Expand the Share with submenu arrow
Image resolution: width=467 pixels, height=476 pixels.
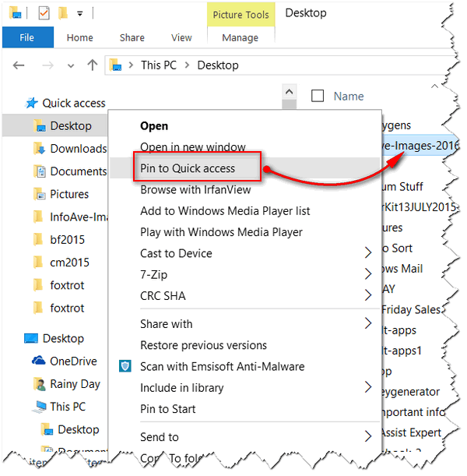coord(368,324)
